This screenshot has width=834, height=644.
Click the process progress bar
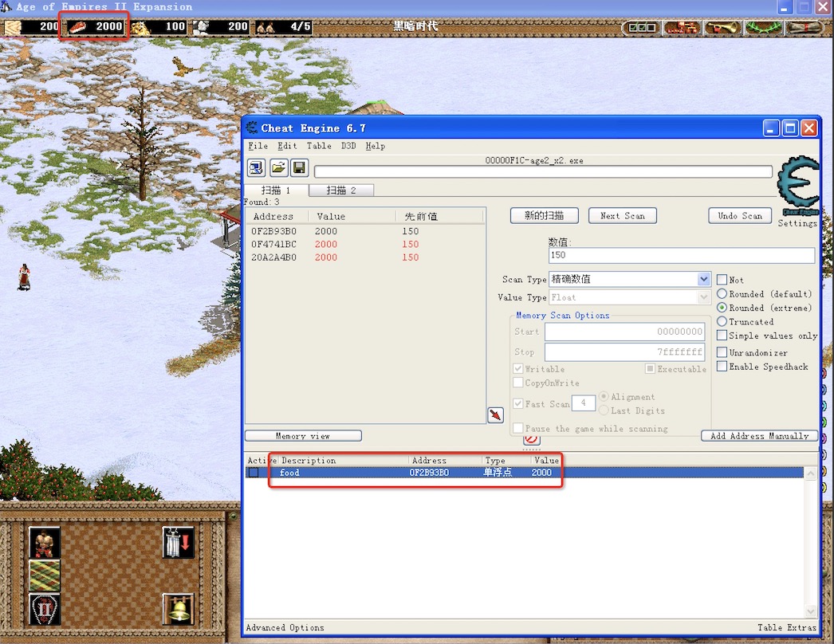click(543, 171)
